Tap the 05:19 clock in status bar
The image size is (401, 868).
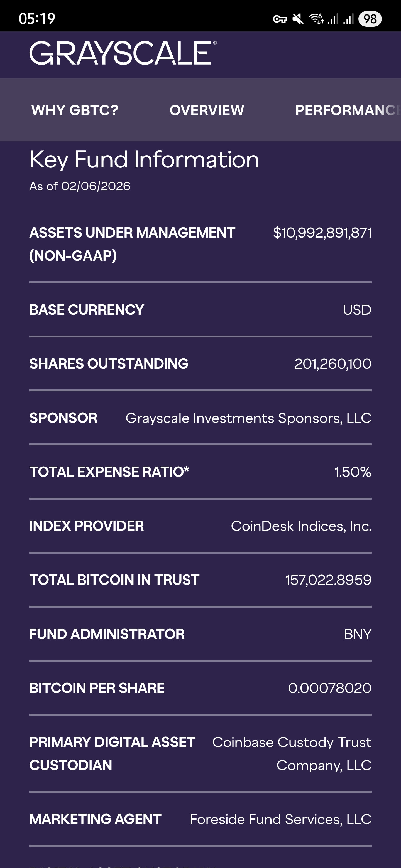point(37,19)
